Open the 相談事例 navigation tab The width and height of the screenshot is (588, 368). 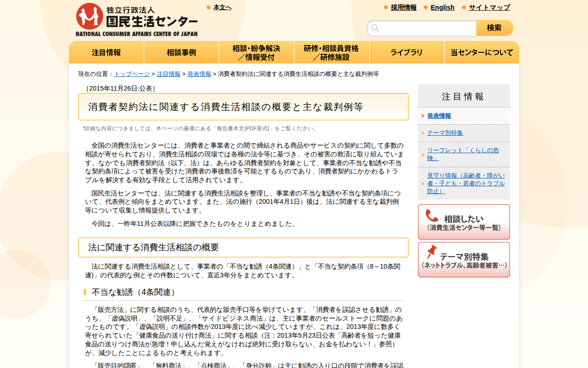[181, 52]
